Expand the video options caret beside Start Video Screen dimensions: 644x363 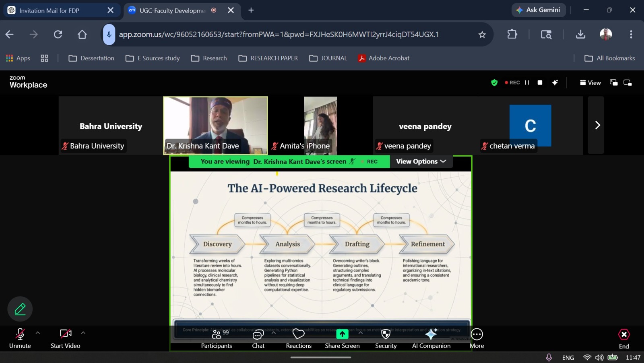point(83,333)
